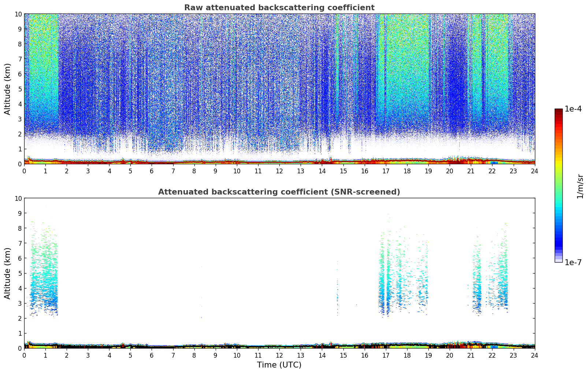Screen dimensions: 588x373
Task: Click the 24 hour tick on bottom plot
Action: 535,355
